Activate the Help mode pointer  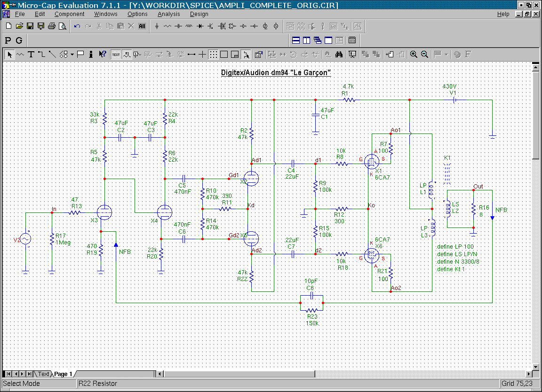pyautogui.click(x=102, y=54)
